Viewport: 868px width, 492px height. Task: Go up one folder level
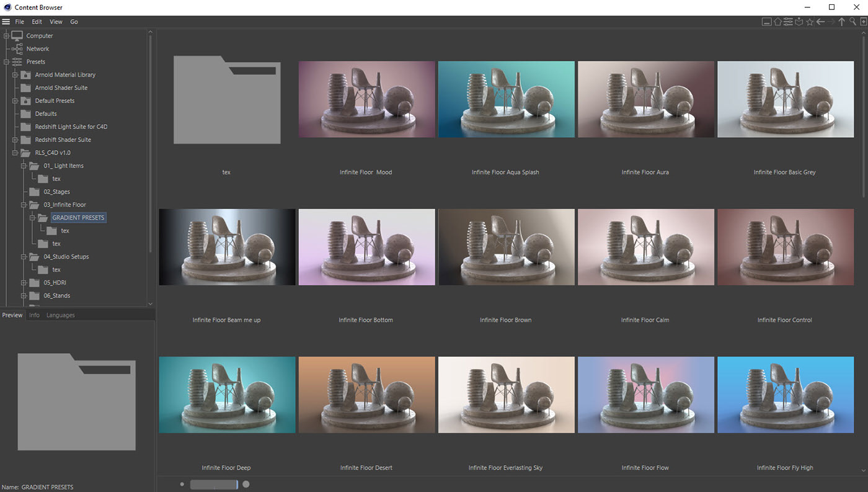coord(841,22)
